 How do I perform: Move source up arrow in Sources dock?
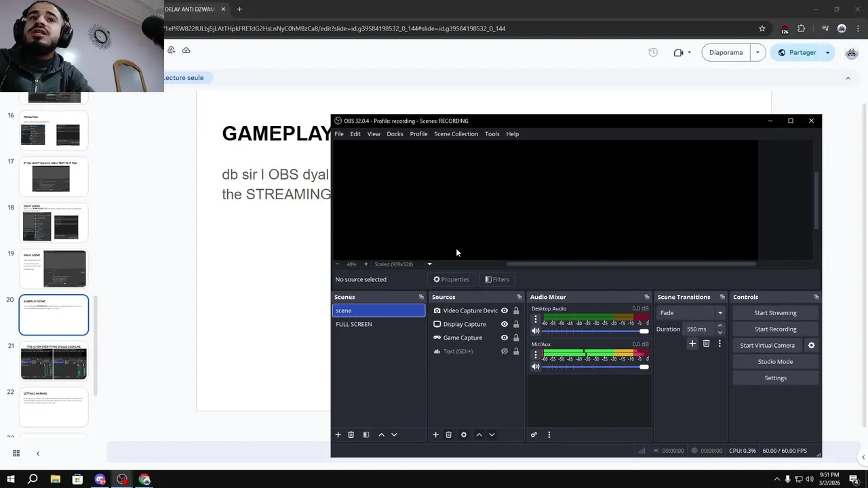(x=479, y=434)
